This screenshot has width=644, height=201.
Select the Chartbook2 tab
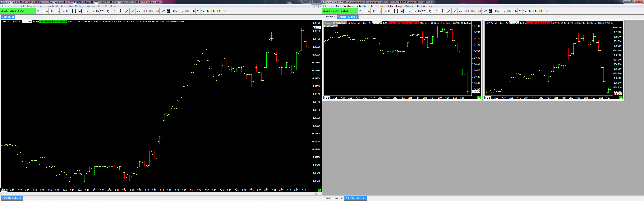pos(8,17)
